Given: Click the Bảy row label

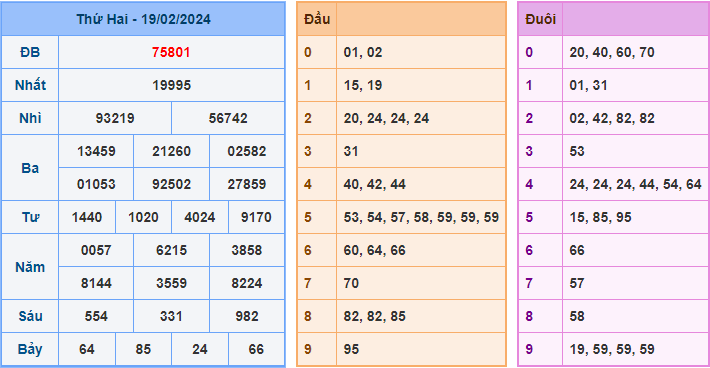Looking at the screenshot, I should [30, 349].
